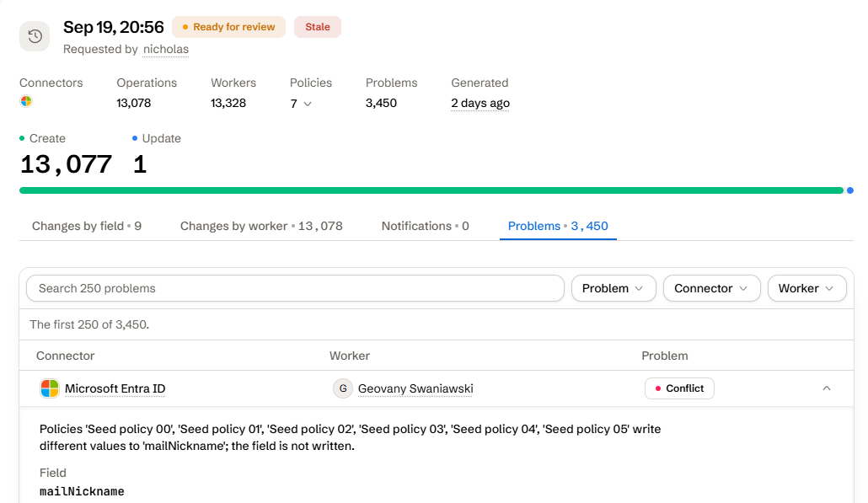The width and height of the screenshot is (868, 503).
Task: Click the Connector column header
Action: tap(66, 356)
